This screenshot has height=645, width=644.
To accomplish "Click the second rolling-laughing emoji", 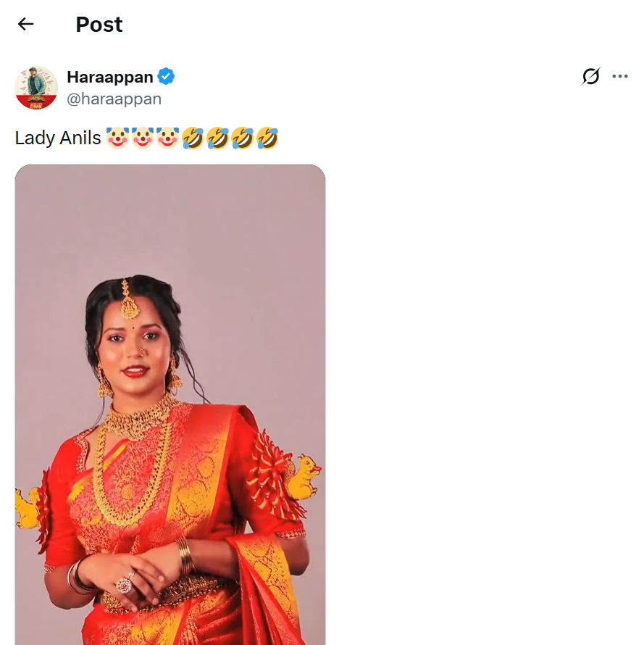I will tap(217, 138).
